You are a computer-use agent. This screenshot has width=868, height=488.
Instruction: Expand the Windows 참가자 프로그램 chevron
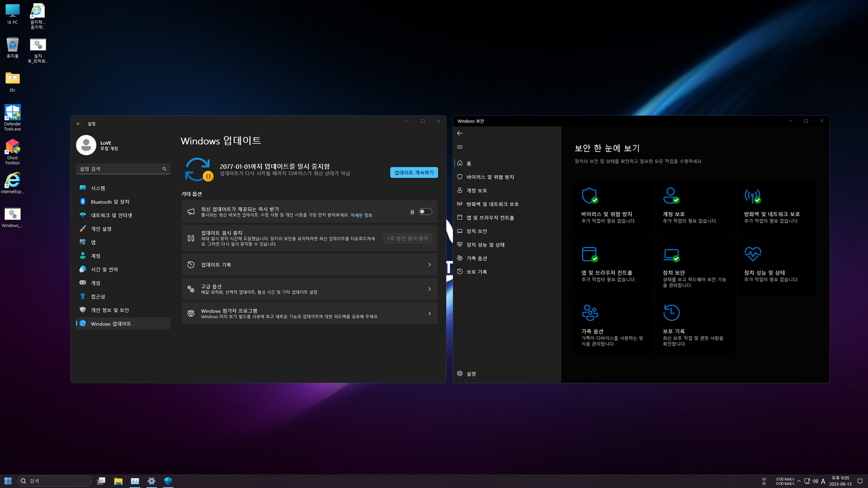click(x=430, y=313)
